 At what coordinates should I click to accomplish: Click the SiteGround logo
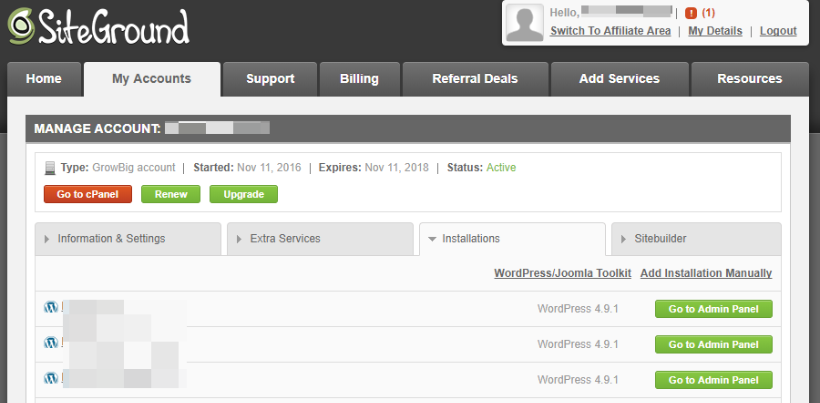(98, 26)
